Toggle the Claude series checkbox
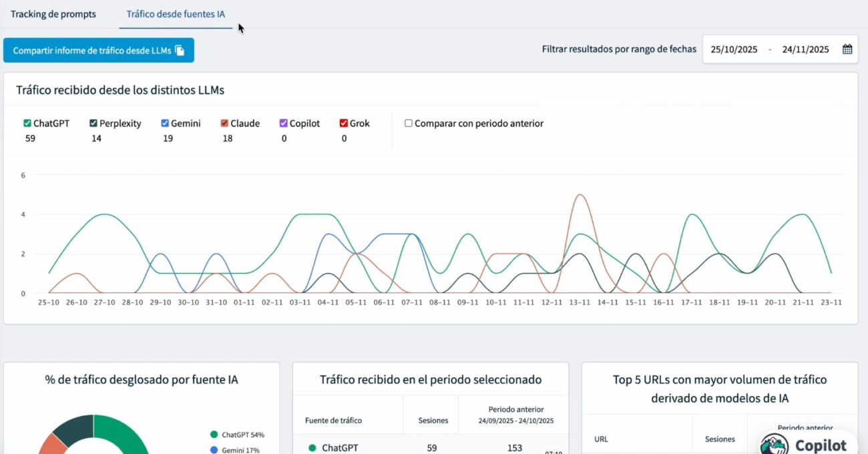 click(x=225, y=124)
